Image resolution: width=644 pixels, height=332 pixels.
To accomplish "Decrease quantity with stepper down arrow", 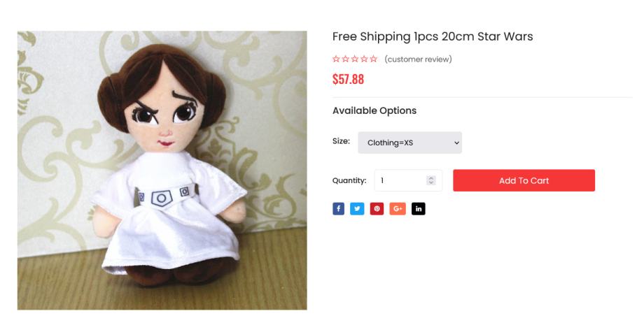I will click(431, 183).
